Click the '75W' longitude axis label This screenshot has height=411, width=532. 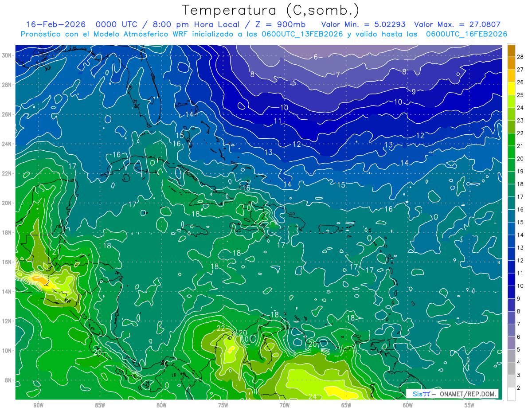(x=223, y=405)
